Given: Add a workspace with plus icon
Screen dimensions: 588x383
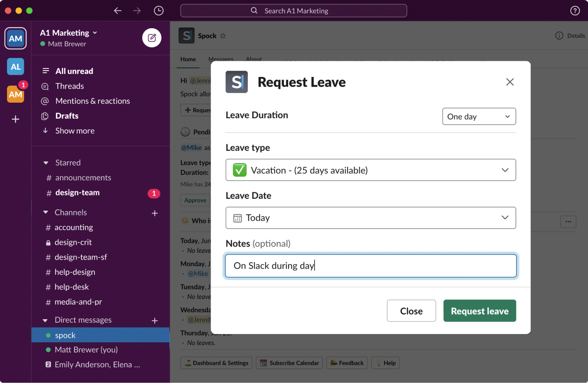Looking at the screenshot, I should tap(16, 119).
